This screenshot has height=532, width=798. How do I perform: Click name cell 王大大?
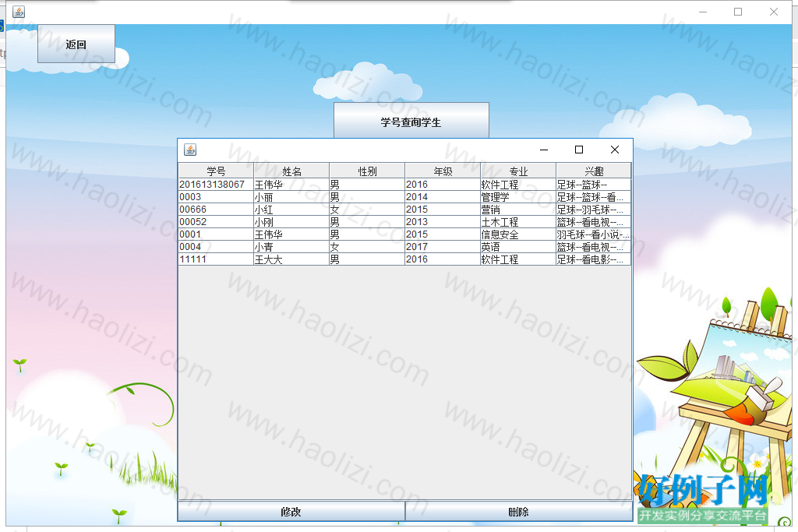291,259
